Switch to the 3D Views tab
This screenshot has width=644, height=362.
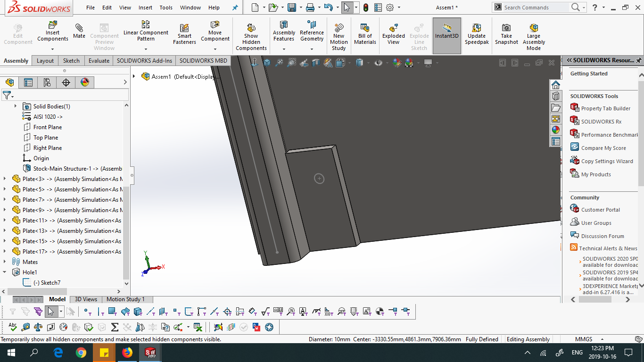coord(86,299)
